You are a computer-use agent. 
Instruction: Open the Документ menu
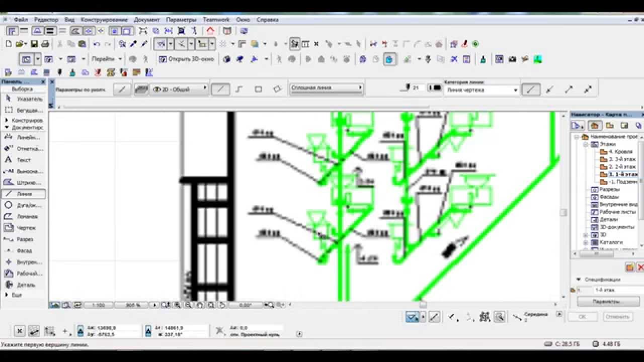coord(147,20)
